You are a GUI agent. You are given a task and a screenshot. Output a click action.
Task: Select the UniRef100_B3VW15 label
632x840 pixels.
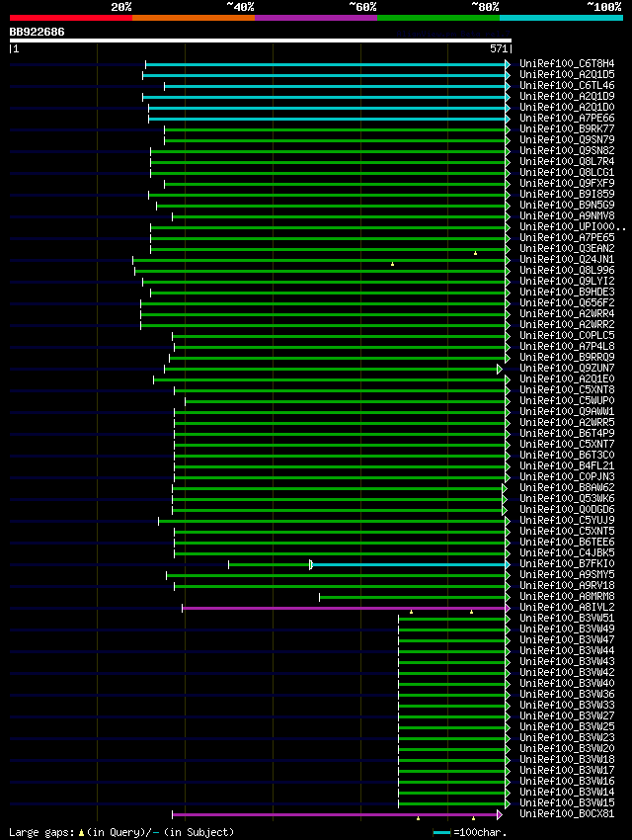[x=567, y=803]
